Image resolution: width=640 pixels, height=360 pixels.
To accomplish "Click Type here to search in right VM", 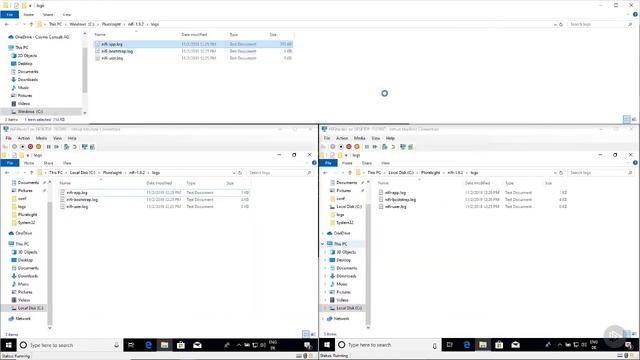I will coord(387,345).
